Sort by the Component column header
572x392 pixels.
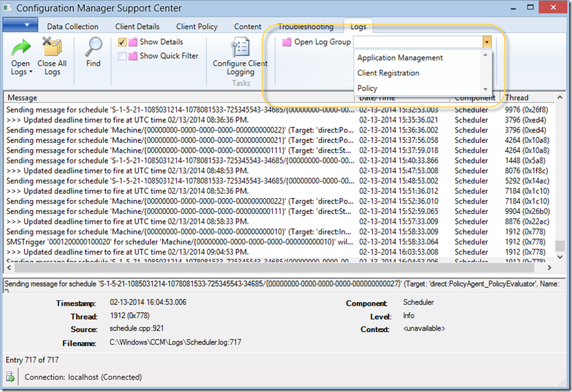[x=475, y=98]
